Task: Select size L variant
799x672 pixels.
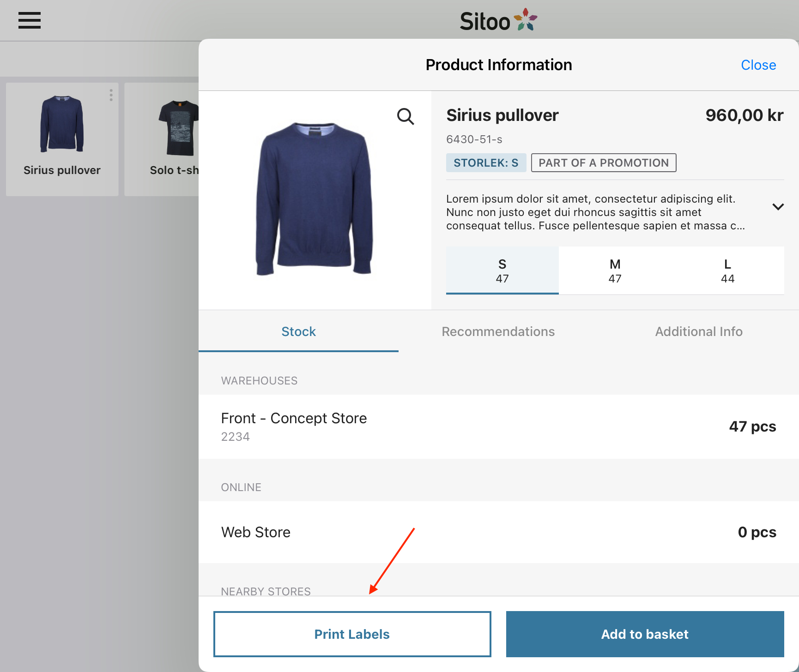Action: 727,270
